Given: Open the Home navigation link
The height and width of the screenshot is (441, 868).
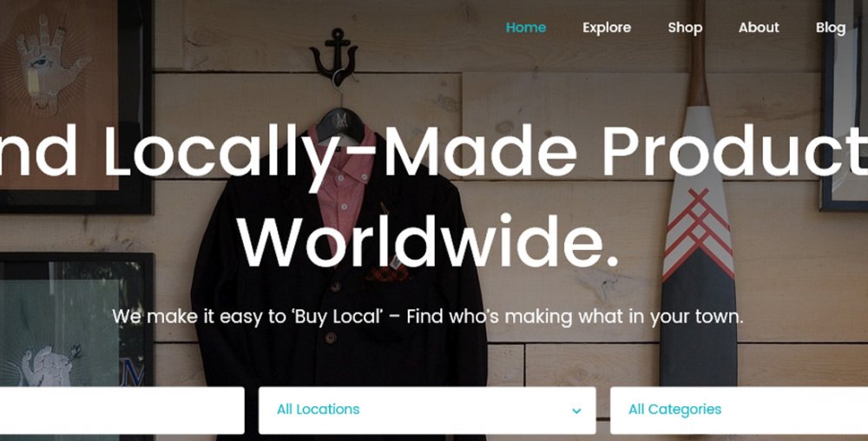Looking at the screenshot, I should (526, 28).
